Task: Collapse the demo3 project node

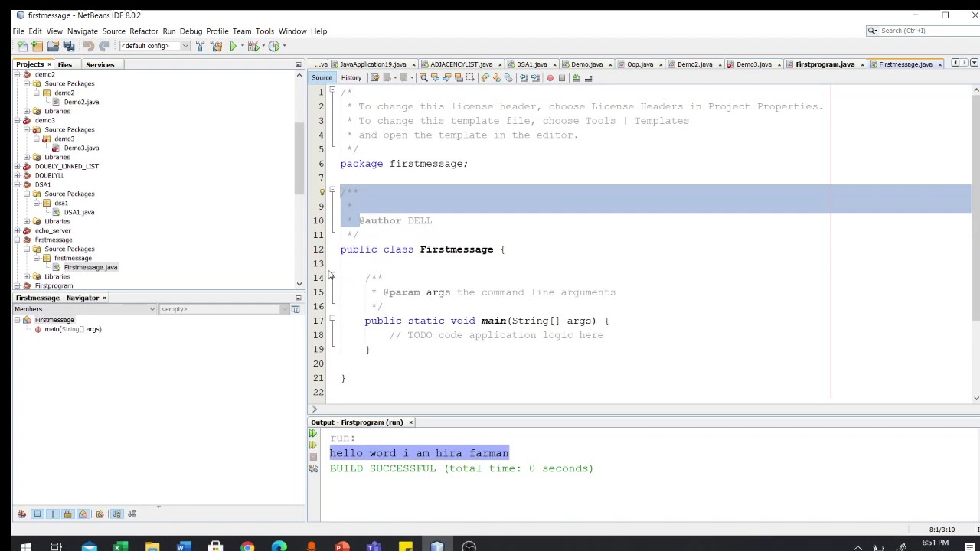Action: pyautogui.click(x=18, y=120)
